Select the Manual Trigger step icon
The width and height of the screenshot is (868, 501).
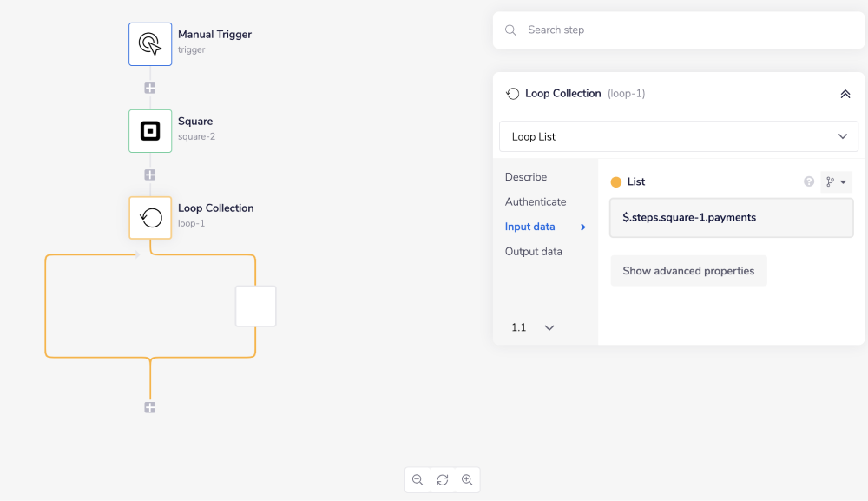(x=150, y=43)
